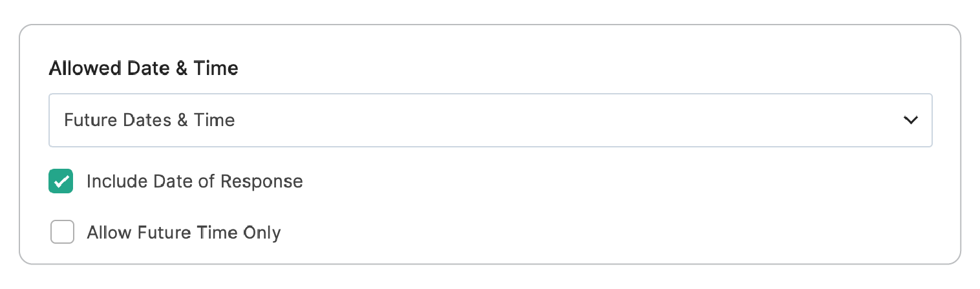The image size is (980, 289).
Task: Turn on future time only restriction
Action: (62, 232)
